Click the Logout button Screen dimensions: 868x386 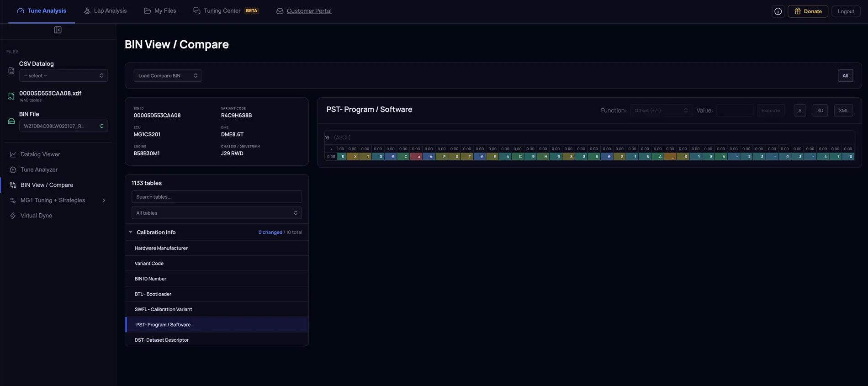(x=846, y=11)
